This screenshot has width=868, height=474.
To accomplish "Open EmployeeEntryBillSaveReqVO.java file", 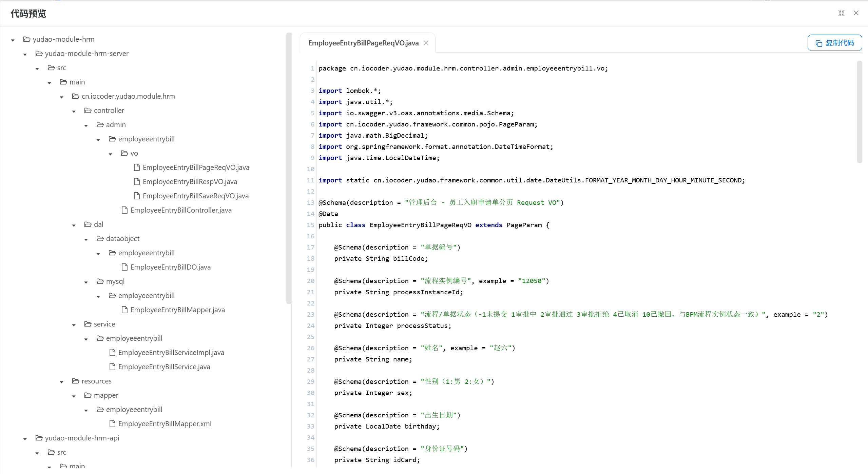I will 196,196.
